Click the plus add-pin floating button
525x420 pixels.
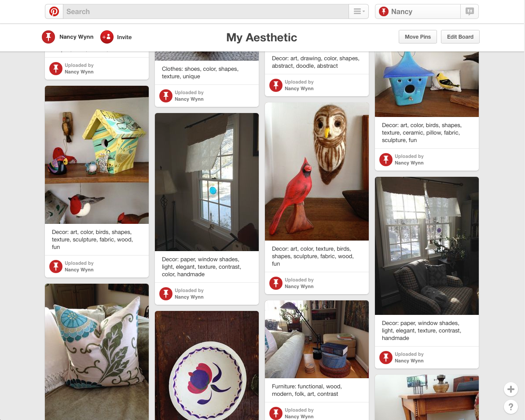click(x=510, y=389)
